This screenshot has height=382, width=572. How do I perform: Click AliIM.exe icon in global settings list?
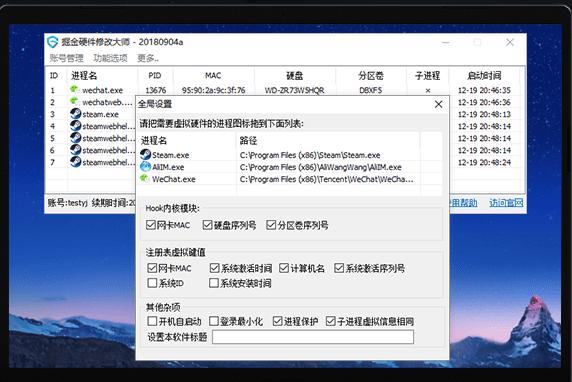tap(146, 167)
